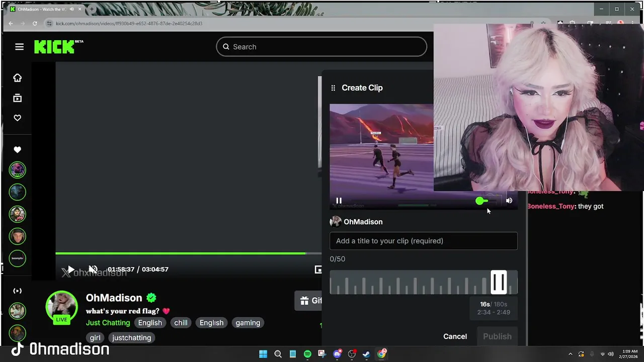Open the Notepad icon in the taskbar

pyautogui.click(x=293, y=354)
